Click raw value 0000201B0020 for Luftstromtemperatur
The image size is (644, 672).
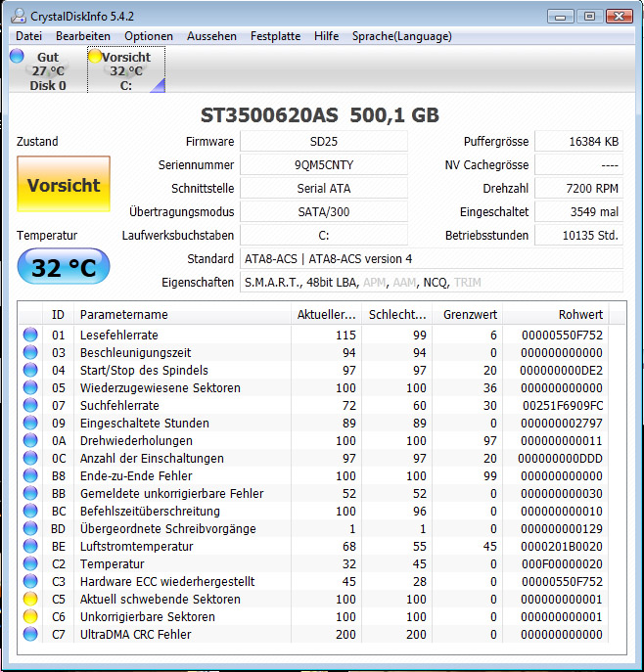(x=562, y=547)
